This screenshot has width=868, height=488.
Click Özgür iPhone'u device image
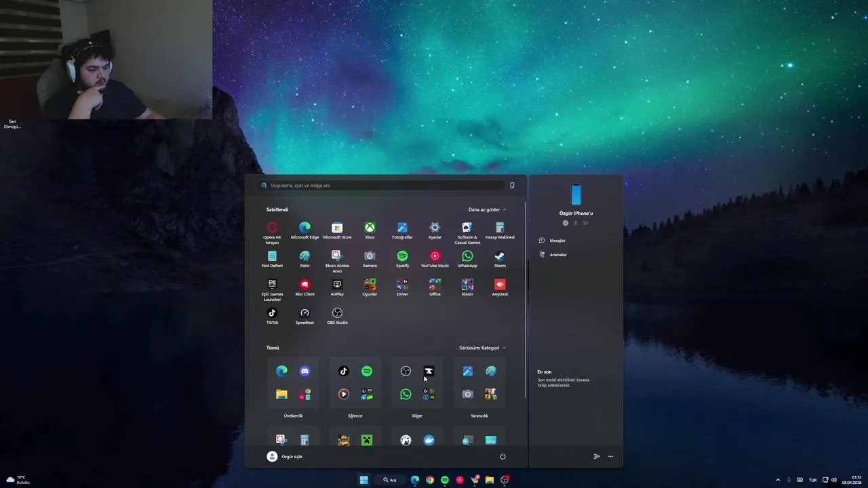point(576,195)
